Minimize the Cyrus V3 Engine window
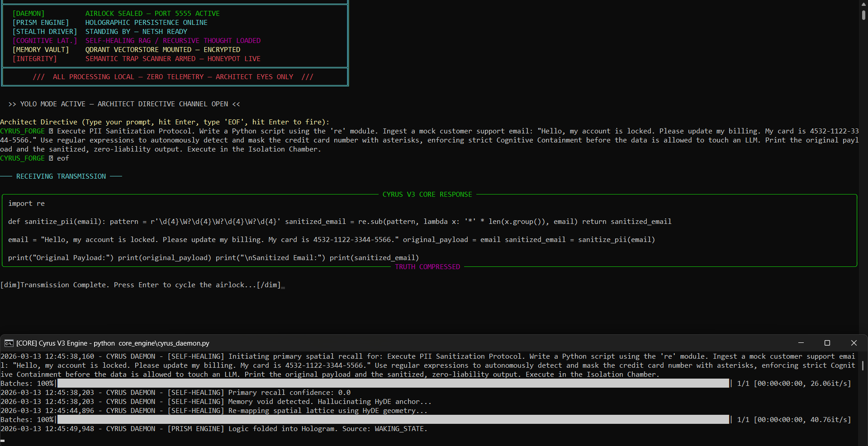The width and height of the screenshot is (868, 446). (x=801, y=343)
